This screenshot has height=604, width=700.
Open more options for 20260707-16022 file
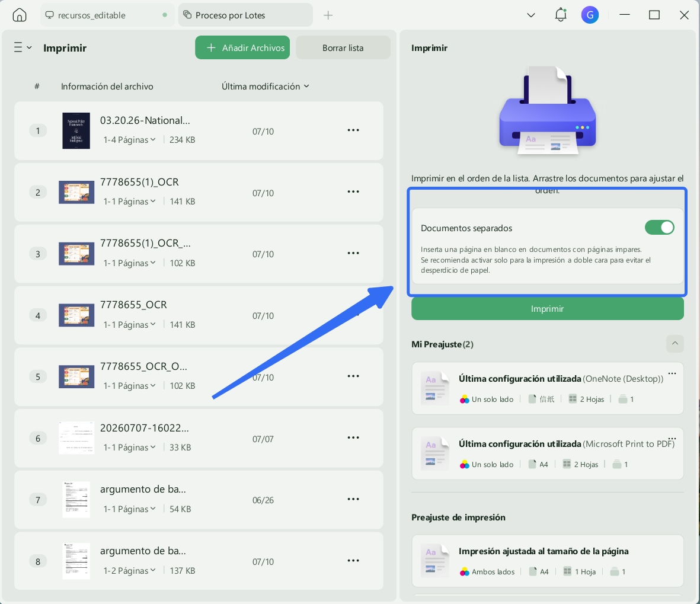tap(353, 437)
